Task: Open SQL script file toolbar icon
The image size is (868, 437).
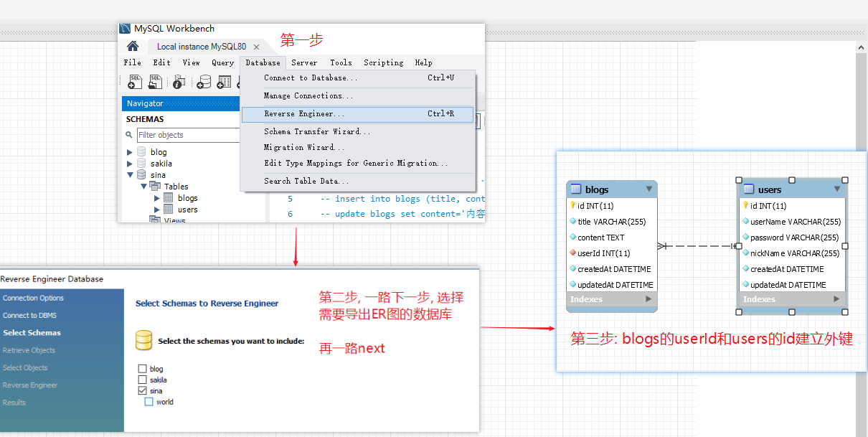Action: click(156, 82)
